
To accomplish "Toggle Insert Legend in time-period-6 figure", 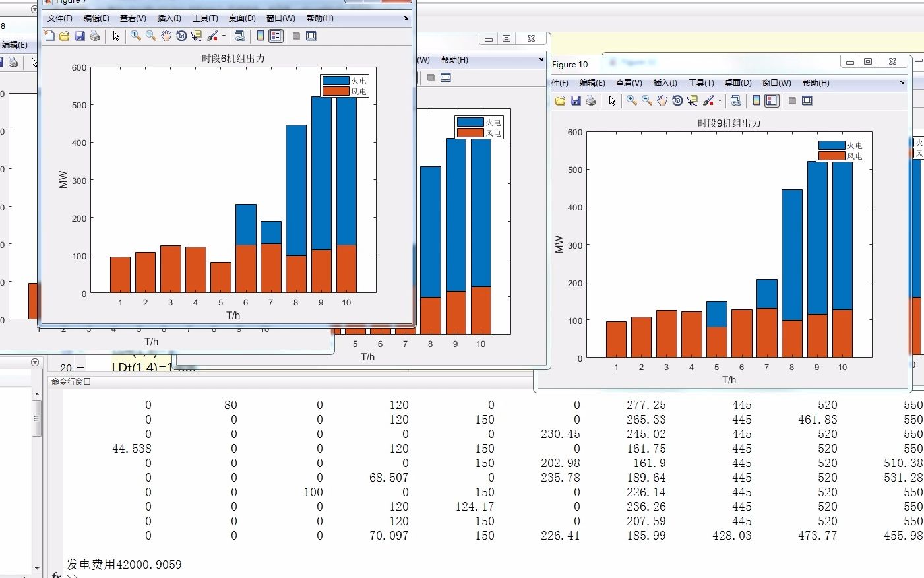I will click(276, 36).
